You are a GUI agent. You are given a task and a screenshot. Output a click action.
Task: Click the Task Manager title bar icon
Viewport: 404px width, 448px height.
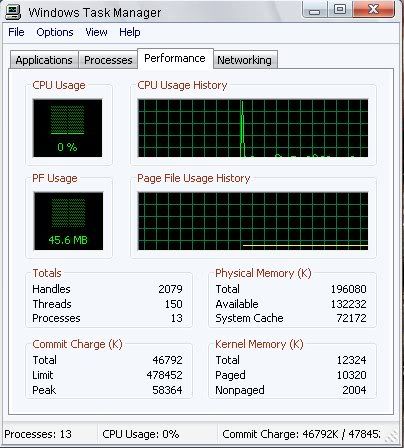13,12
